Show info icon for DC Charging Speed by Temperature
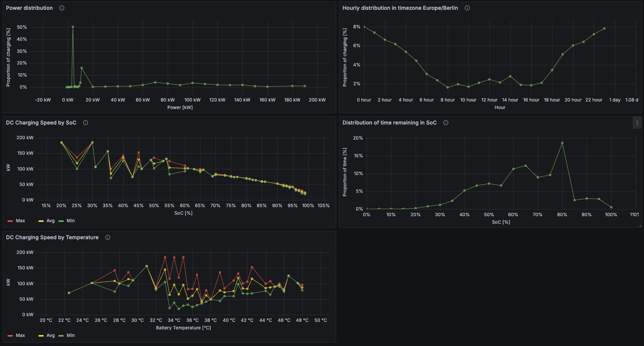 point(108,237)
